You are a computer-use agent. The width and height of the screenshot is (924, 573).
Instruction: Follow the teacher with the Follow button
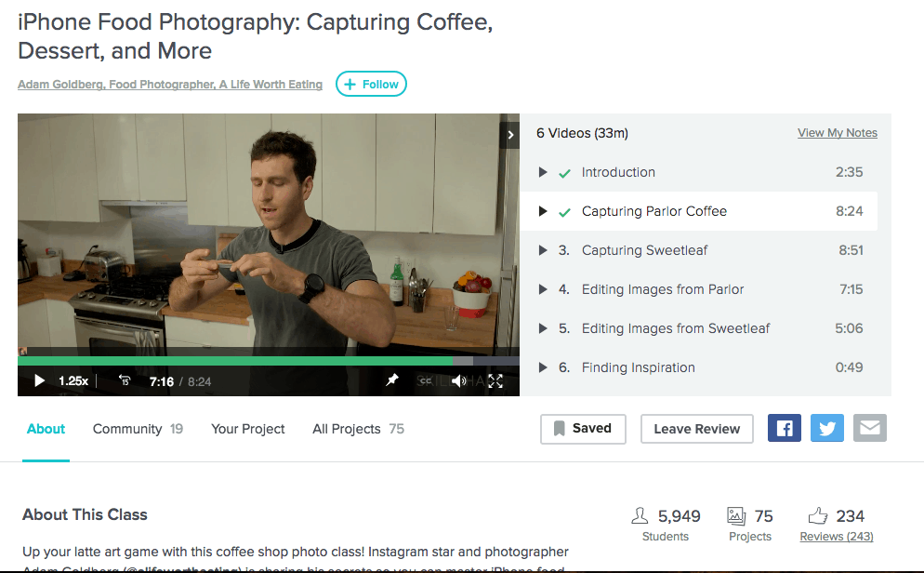point(371,84)
